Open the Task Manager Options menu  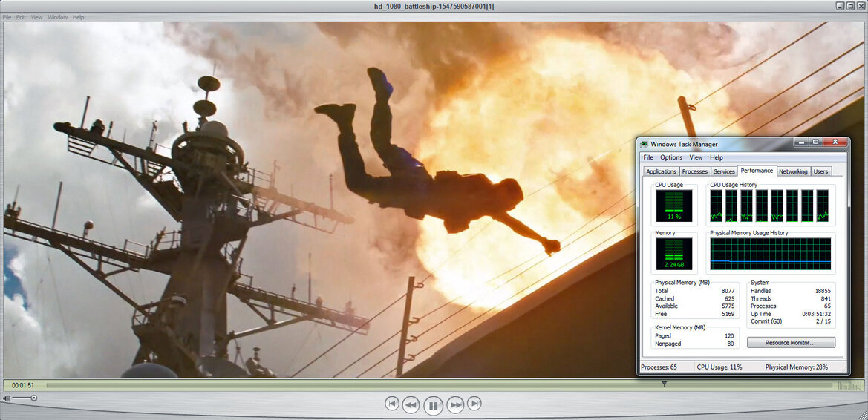(x=671, y=158)
